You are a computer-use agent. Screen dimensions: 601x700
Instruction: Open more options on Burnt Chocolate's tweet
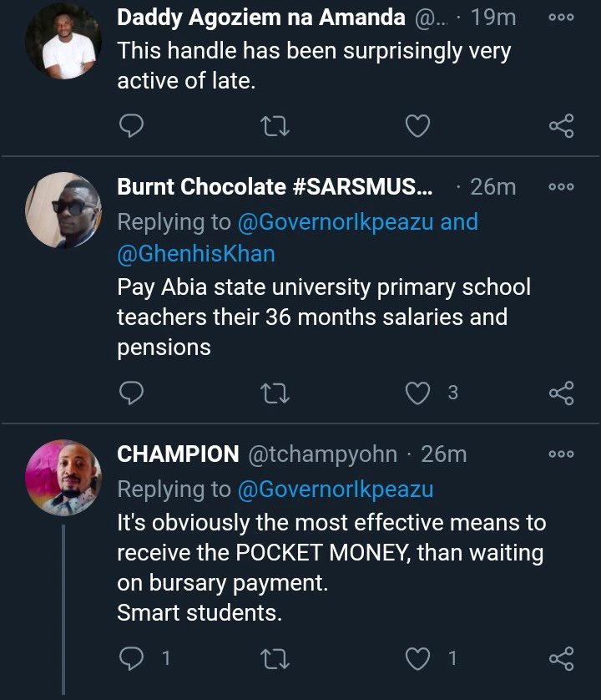[561, 187]
